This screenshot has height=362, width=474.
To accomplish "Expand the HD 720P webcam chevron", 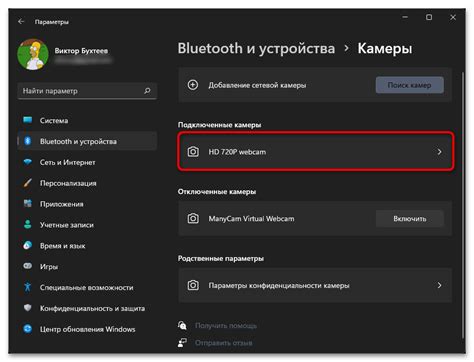I will click(439, 152).
